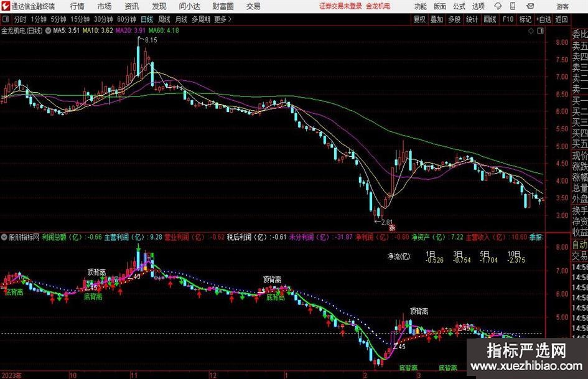Click the 净资产（亿）:7.22 value
The image size is (588, 379).
point(437,237)
